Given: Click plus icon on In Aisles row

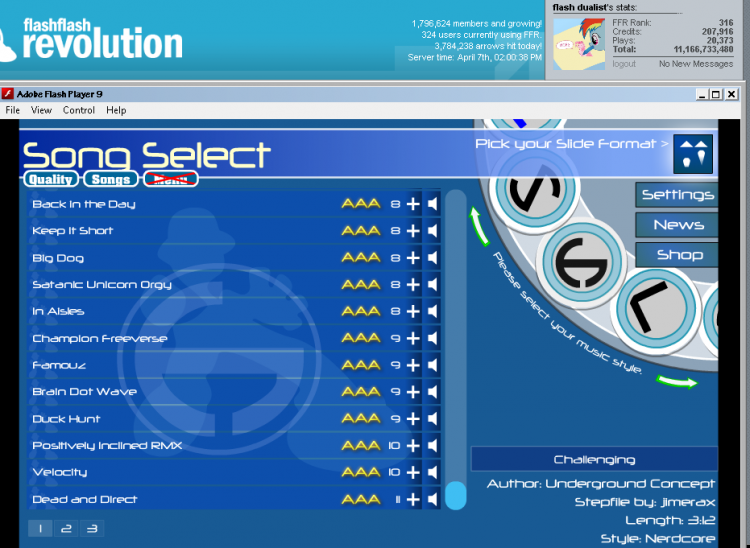Looking at the screenshot, I should (x=413, y=311).
